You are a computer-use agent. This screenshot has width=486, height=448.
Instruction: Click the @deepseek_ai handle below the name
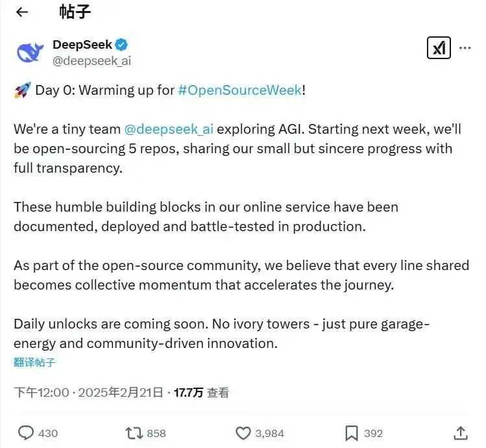tap(91, 61)
